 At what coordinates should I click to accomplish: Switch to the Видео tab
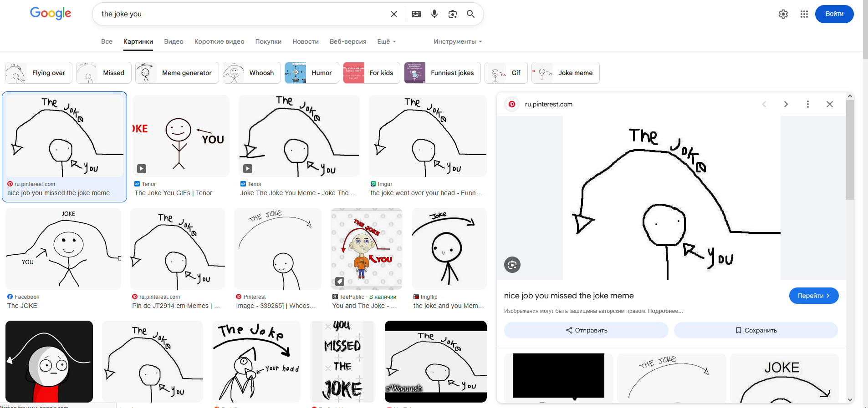coord(174,41)
